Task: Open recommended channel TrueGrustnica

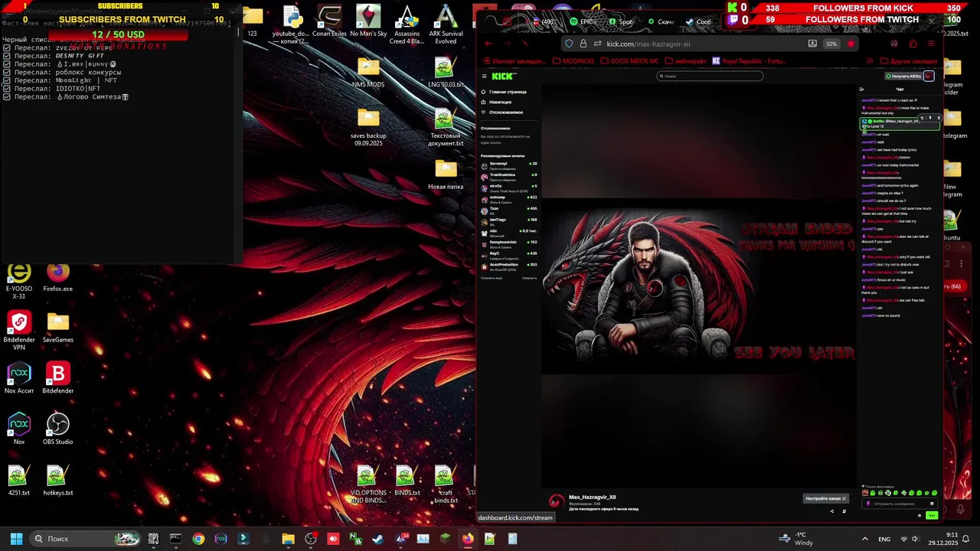Action: coord(508,176)
